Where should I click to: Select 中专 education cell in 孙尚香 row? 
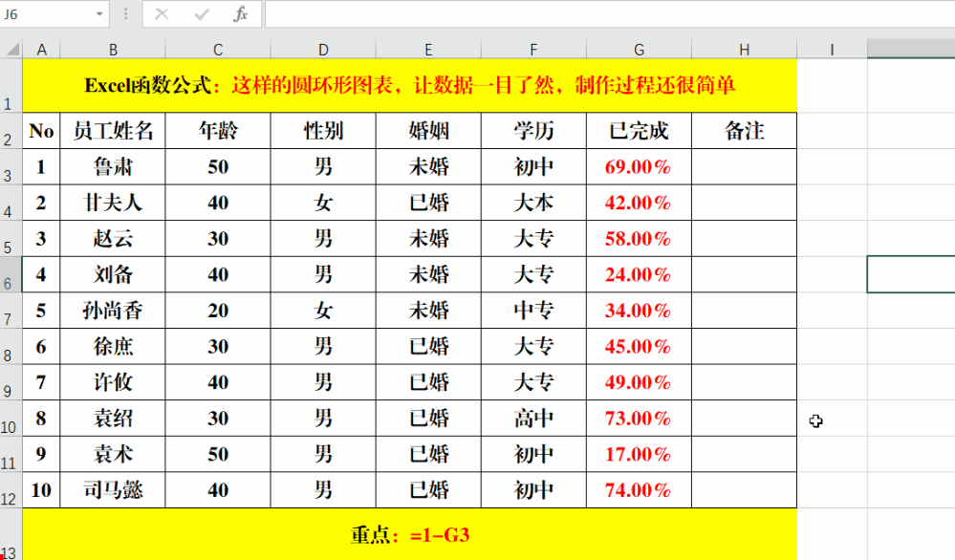point(533,311)
